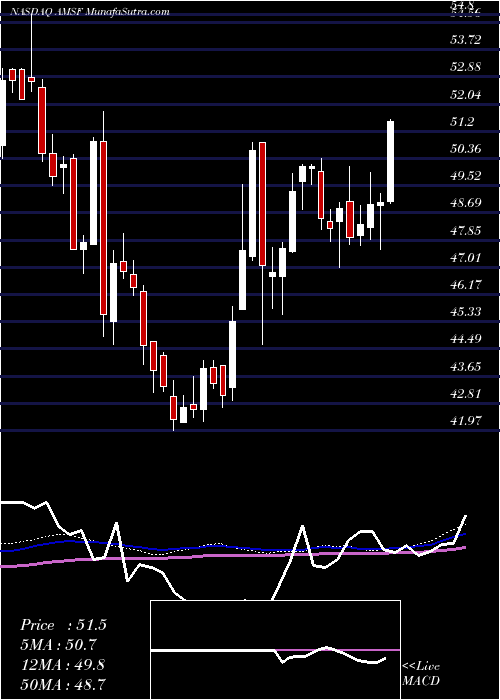Click the 50.36 price axis label

pyautogui.click(x=466, y=148)
